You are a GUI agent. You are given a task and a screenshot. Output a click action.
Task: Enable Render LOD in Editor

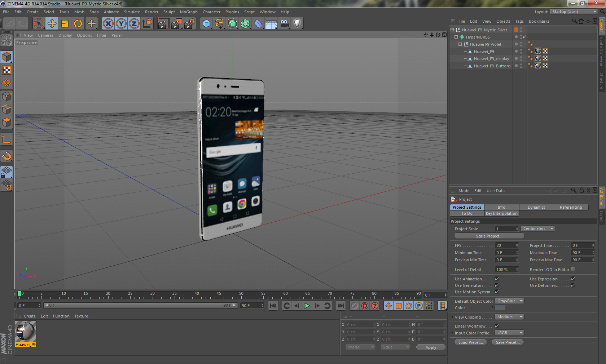point(573,269)
